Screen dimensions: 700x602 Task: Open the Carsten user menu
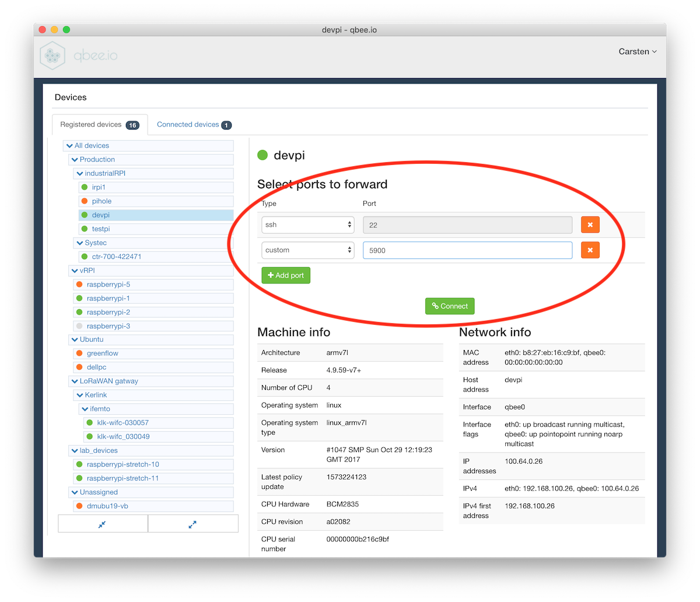click(637, 51)
